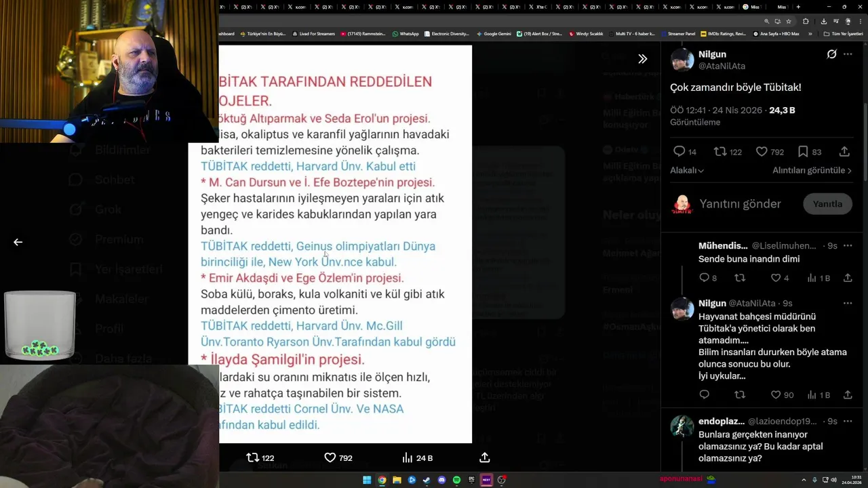Screen dimensions: 868x488
Task: Like the main tweet with 792 likes
Action: pos(770,152)
